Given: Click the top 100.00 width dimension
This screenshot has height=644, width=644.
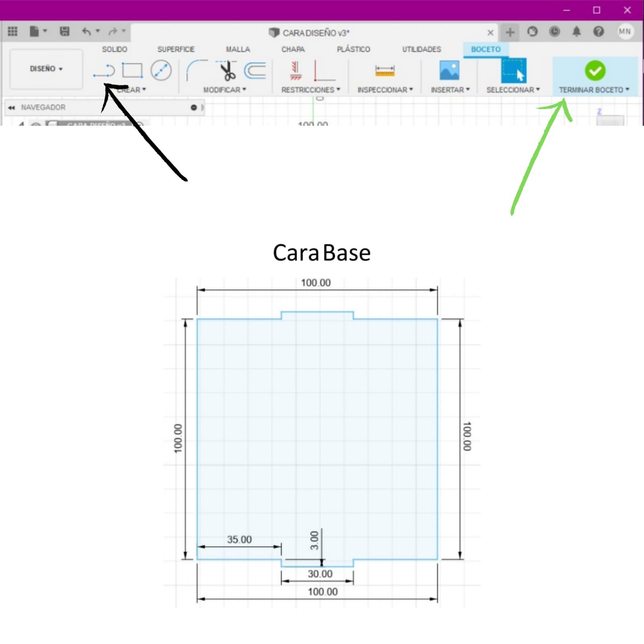Looking at the screenshot, I should coord(316,283).
